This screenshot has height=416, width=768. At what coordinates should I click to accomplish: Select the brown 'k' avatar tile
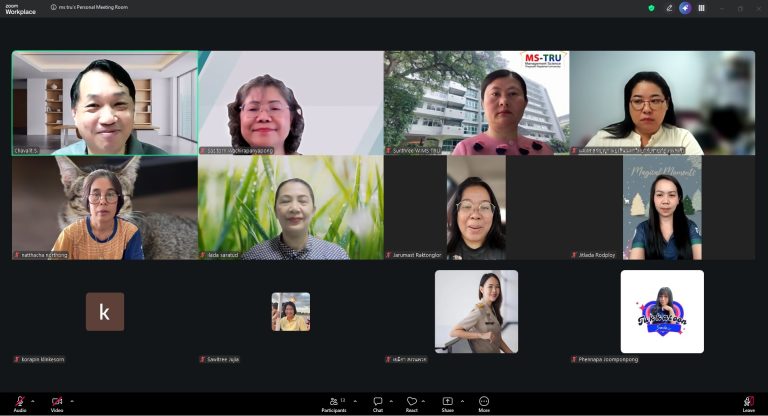click(x=105, y=312)
